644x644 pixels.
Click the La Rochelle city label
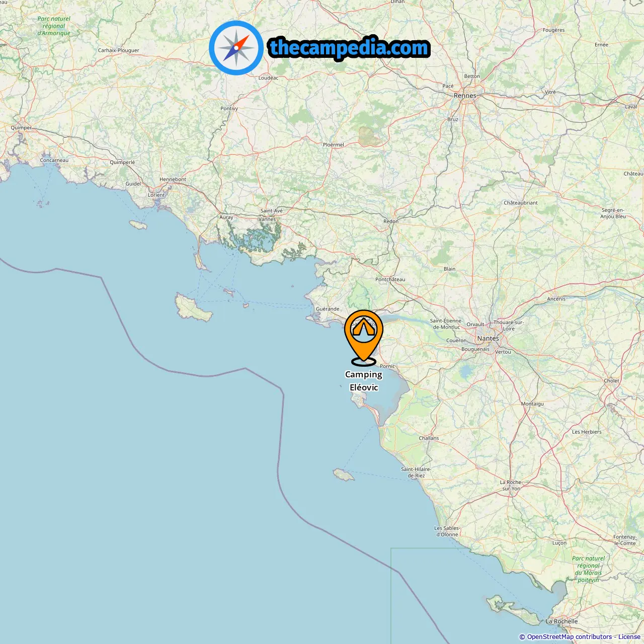pos(561,621)
